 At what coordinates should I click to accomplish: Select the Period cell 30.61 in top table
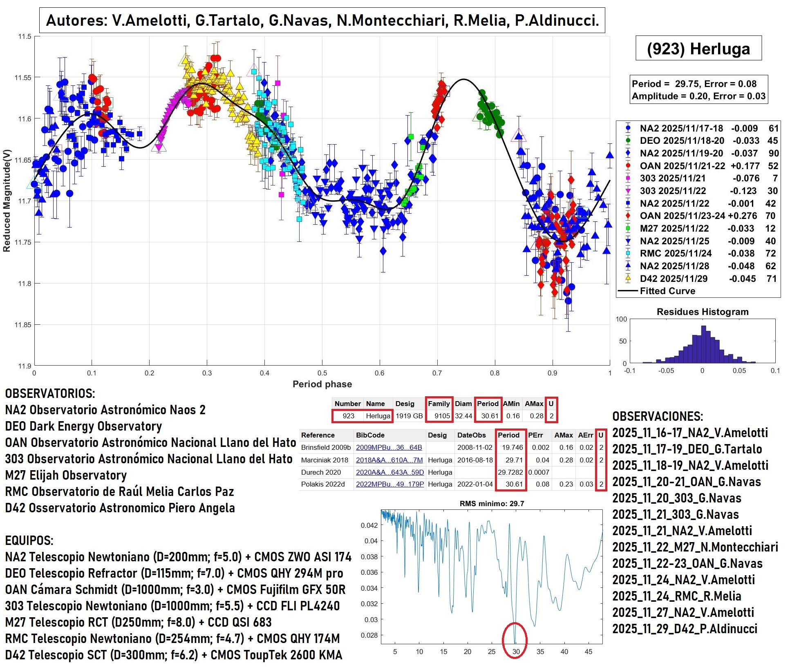click(x=489, y=416)
